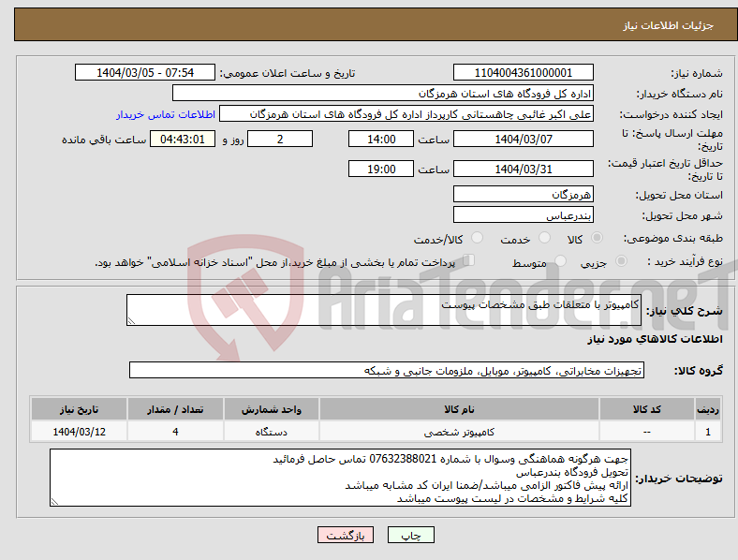This screenshot has height=560, width=738.
Task: Click the چاپ (print) button
Action: (x=410, y=535)
